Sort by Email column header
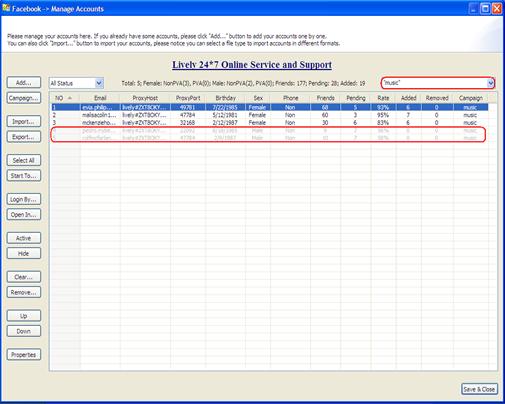 click(100, 98)
